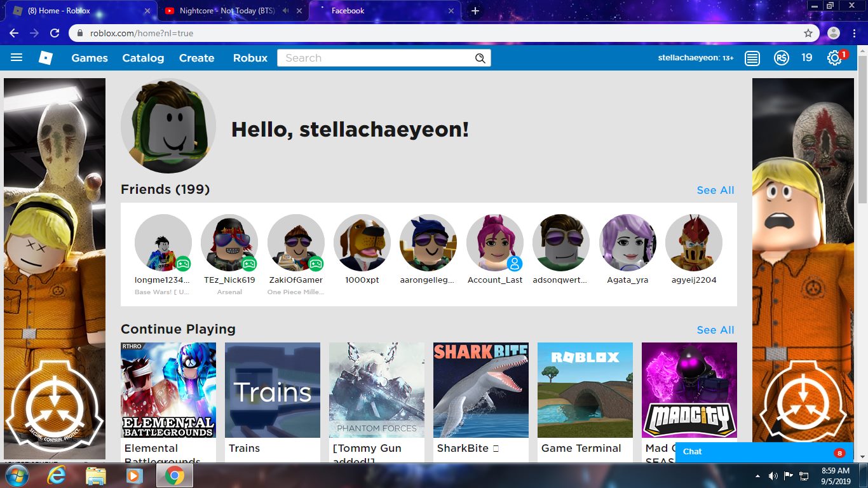Image resolution: width=868 pixels, height=488 pixels.
Task: Click the TEz_Nick619 friend name
Action: click(229, 280)
